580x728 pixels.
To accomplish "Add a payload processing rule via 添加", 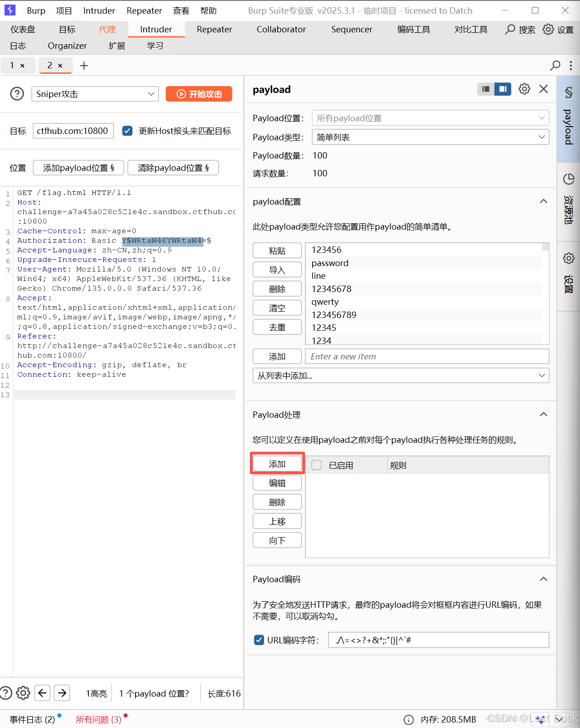I will 277,464.
